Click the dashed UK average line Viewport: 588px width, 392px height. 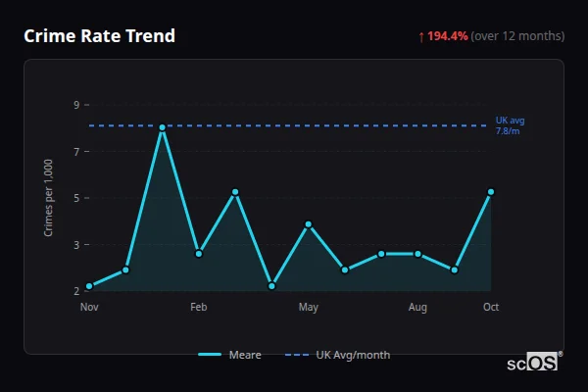(x=288, y=125)
